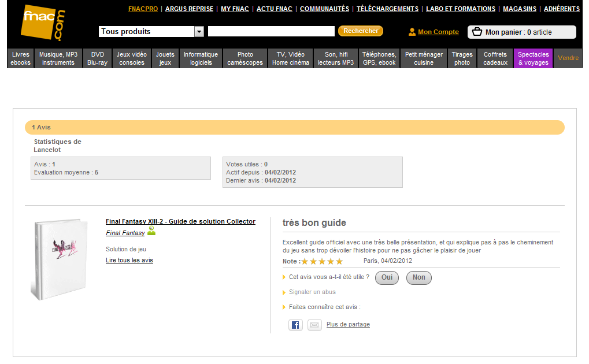Viewport: 589px width, 364px height.
Task: Share review via Facebook icon
Action: [295, 325]
